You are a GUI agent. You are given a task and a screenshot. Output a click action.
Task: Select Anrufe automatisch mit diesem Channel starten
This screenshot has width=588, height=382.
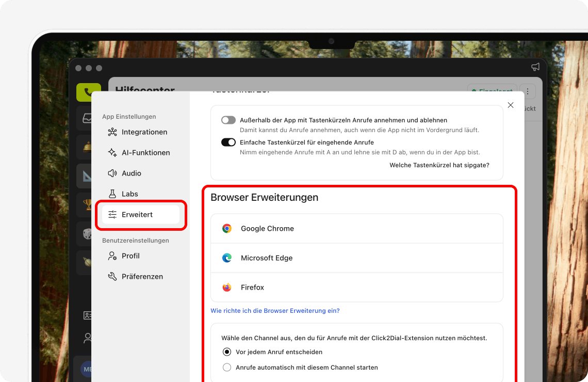point(227,367)
